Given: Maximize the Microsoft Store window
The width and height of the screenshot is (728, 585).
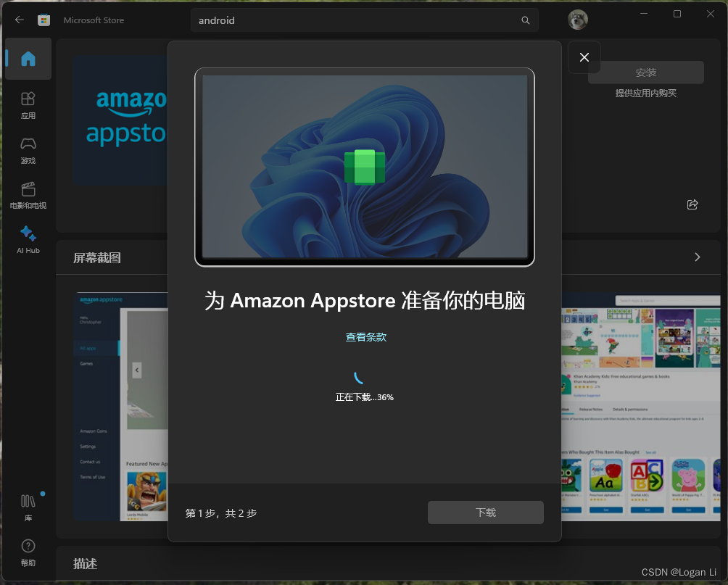Looking at the screenshot, I should tap(677, 14).
